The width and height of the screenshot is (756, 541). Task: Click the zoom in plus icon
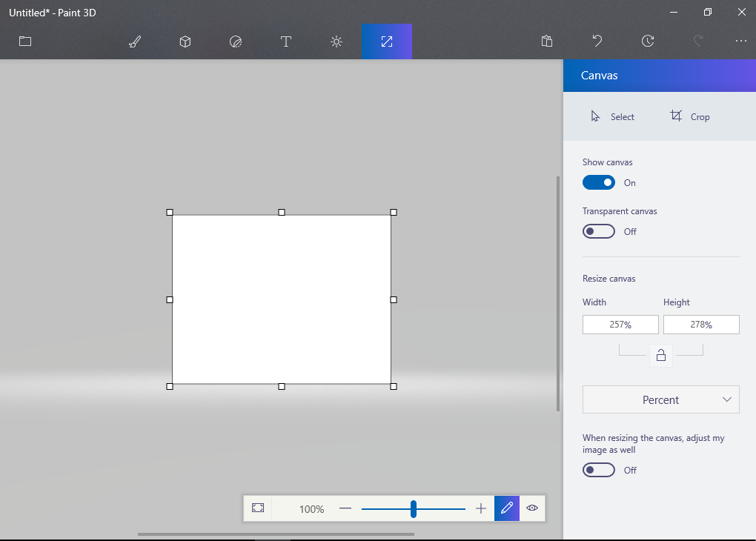coord(481,508)
